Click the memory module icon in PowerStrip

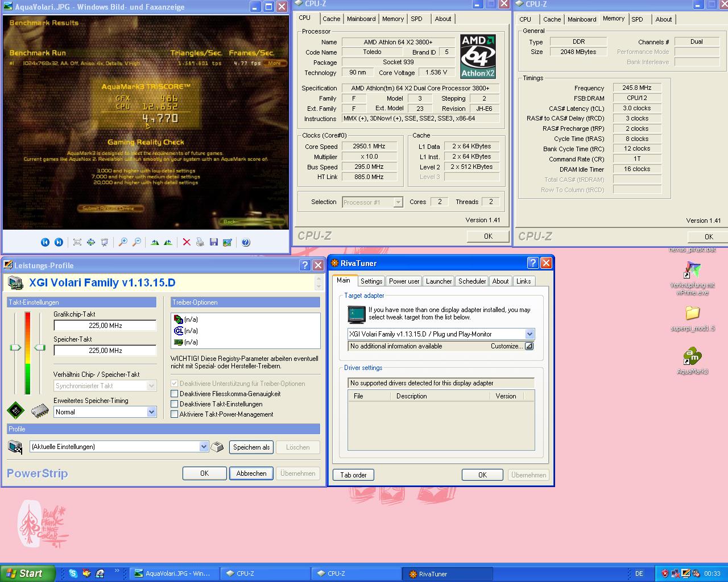click(x=40, y=410)
